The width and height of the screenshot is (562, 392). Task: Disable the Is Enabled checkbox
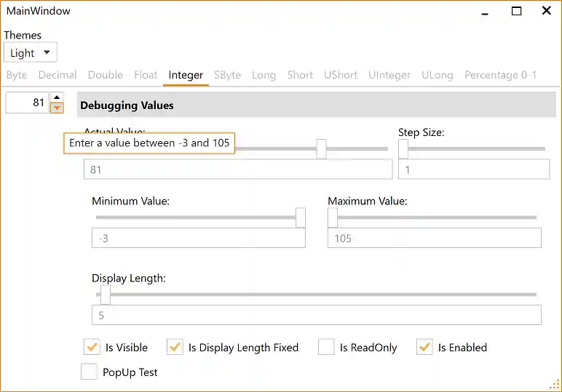point(424,347)
